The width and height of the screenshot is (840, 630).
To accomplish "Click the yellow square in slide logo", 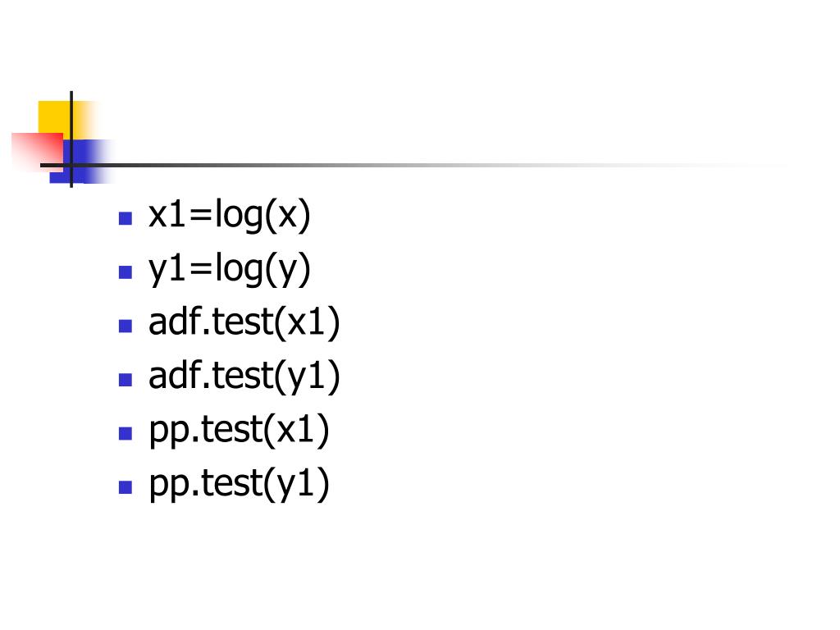I will 53,116.
